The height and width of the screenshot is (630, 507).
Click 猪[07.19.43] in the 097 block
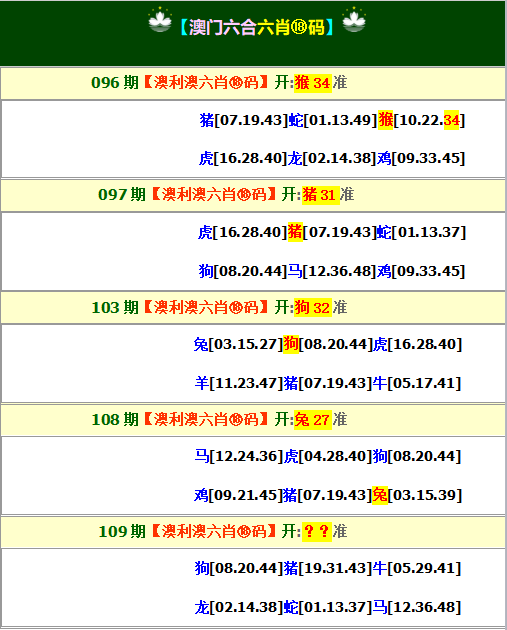[x=332, y=232]
